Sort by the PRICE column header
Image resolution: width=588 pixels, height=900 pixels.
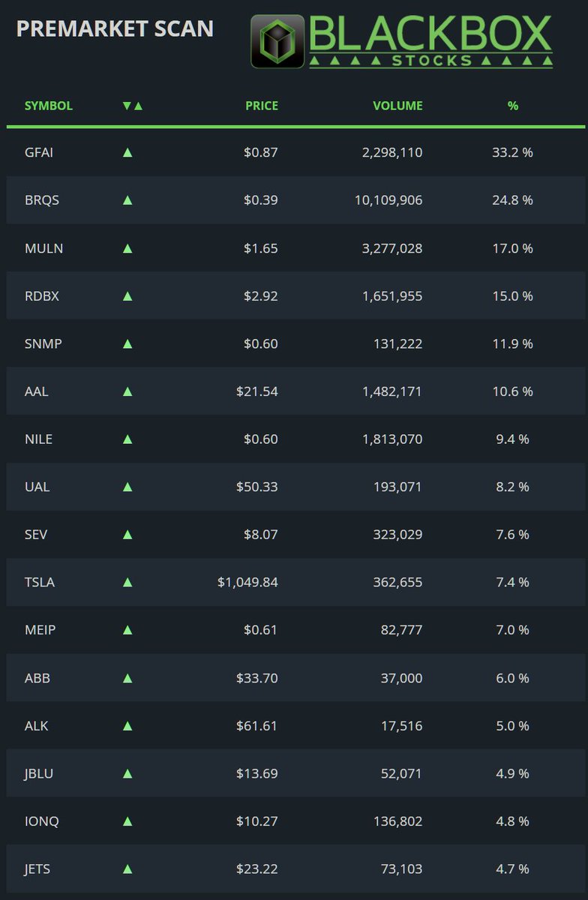click(x=262, y=106)
